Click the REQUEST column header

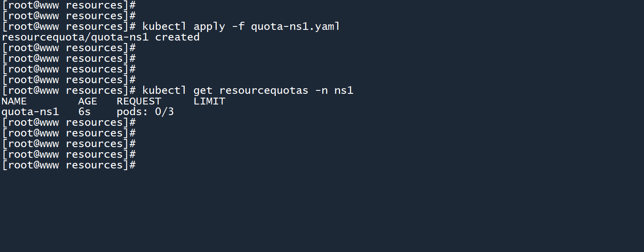pos(139,101)
